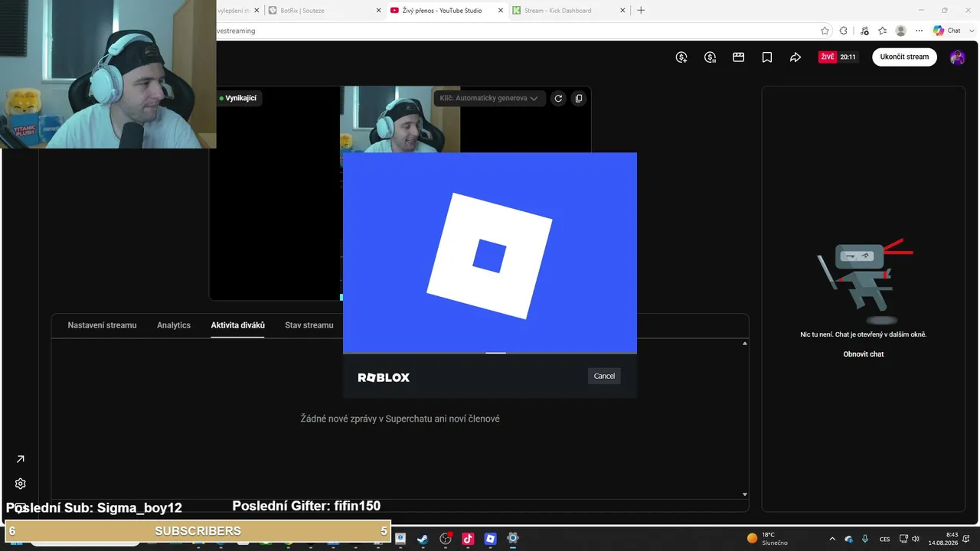Open the taskbar app with red notification dot

tap(446, 539)
